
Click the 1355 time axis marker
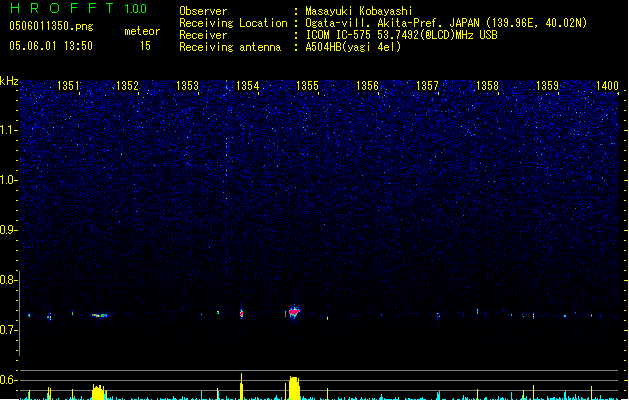[307, 85]
